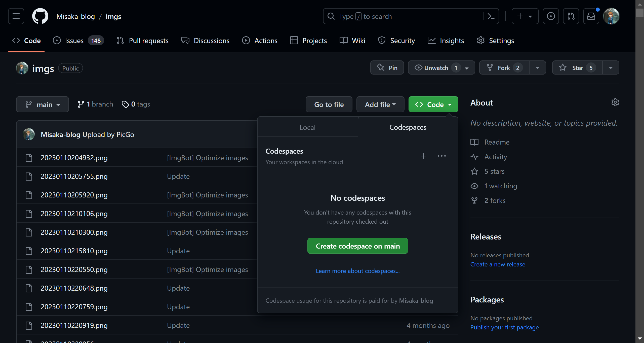This screenshot has height=343, width=644.
Task: Expand the main branch selector
Action: click(x=43, y=105)
